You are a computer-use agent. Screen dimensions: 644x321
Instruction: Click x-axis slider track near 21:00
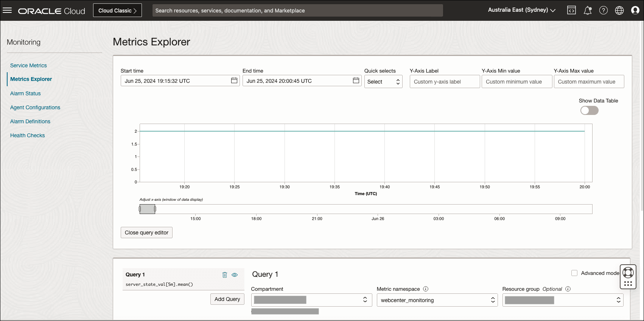click(317, 209)
